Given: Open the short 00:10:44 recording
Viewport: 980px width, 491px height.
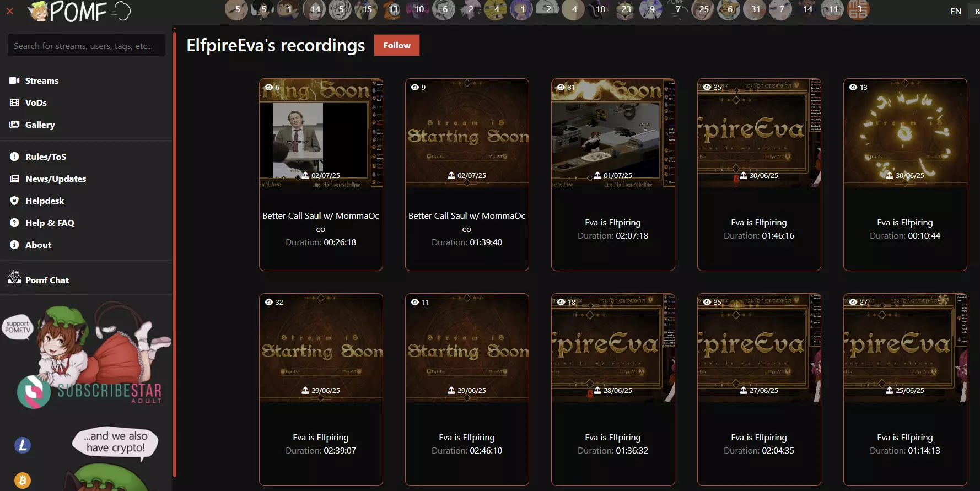Looking at the screenshot, I should (905, 175).
